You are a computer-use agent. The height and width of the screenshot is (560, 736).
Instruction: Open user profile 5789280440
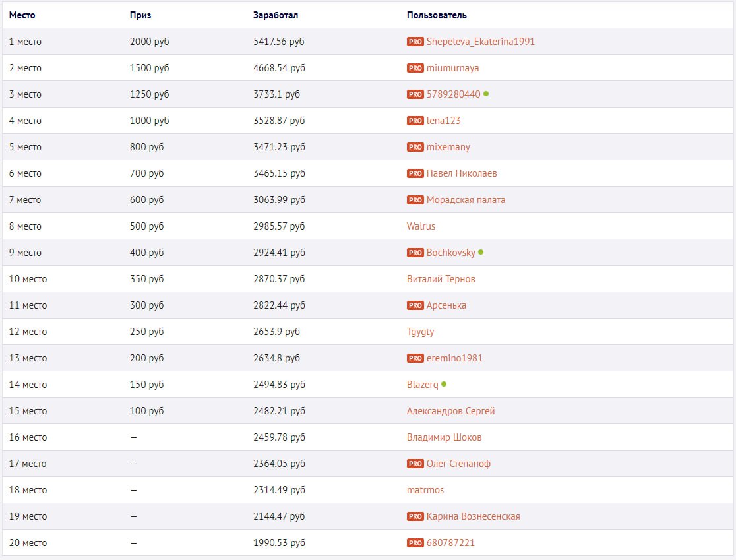(453, 94)
